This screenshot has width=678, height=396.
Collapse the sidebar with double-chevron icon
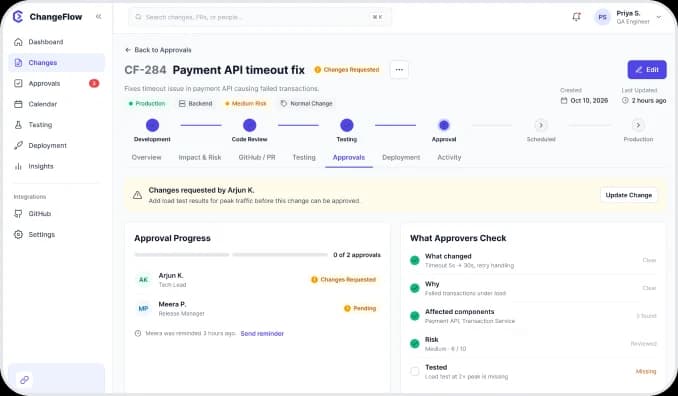[x=99, y=16]
